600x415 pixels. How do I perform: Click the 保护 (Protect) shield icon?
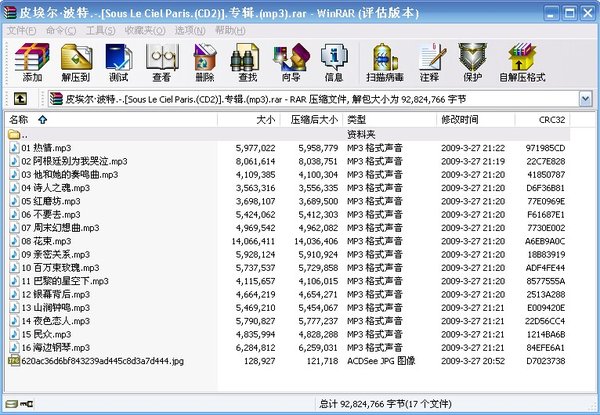coord(473,62)
